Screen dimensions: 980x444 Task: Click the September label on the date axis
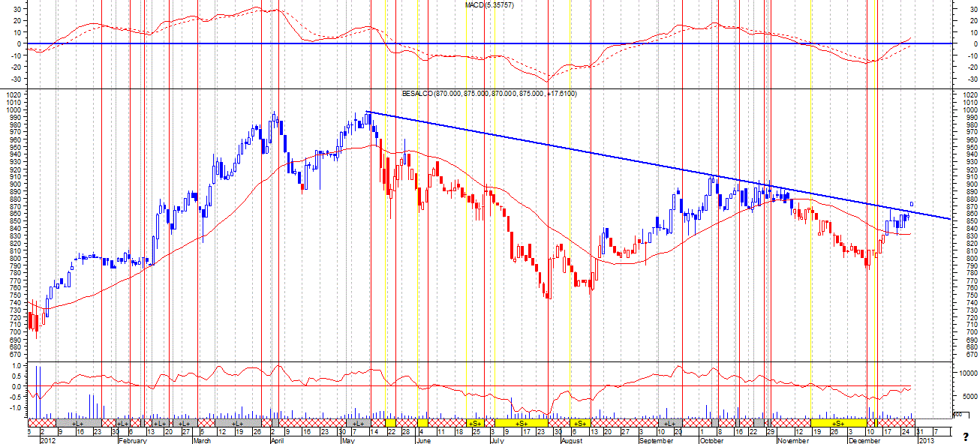pyautogui.click(x=657, y=440)
